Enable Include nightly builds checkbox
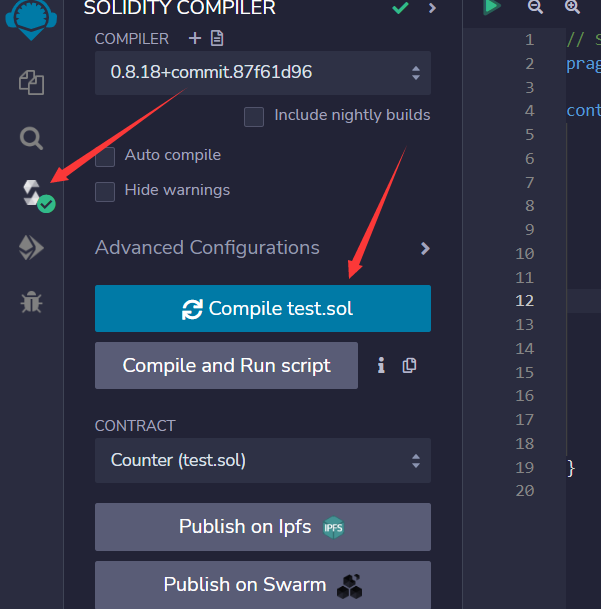 254,117
